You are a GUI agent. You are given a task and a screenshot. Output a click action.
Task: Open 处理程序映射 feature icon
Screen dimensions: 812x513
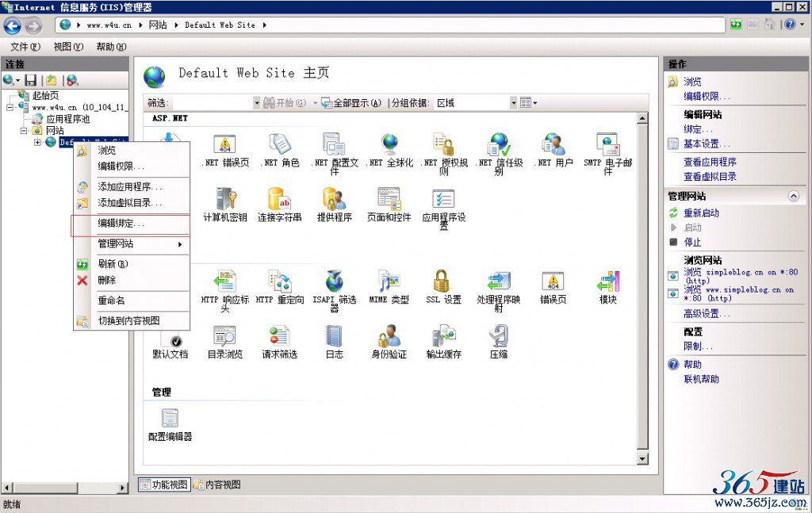[500, 281]
